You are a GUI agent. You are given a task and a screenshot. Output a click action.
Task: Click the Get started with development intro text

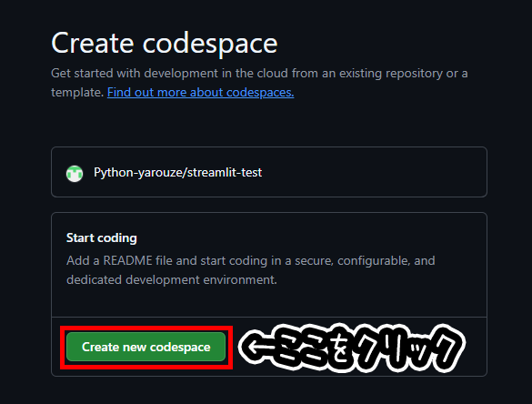tap(259, 74)
